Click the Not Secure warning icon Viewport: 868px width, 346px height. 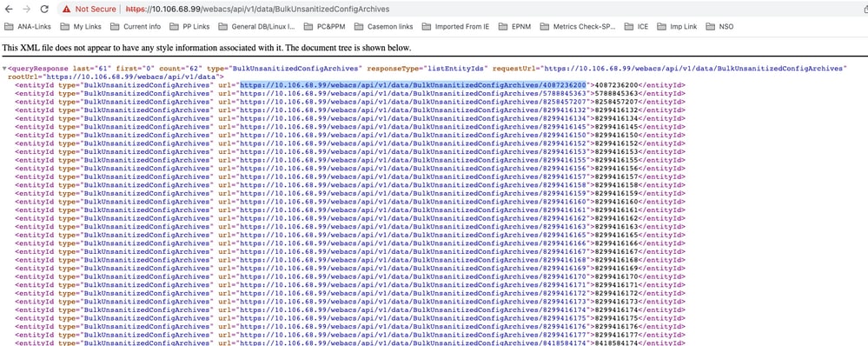[x=67, y=10]
